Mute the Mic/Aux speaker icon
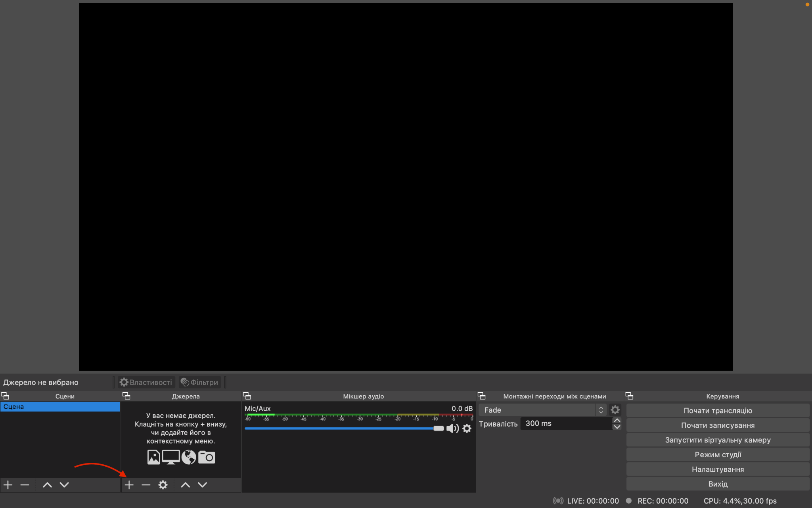This screenshot has width=812, height=508. (x=452, y=428)
